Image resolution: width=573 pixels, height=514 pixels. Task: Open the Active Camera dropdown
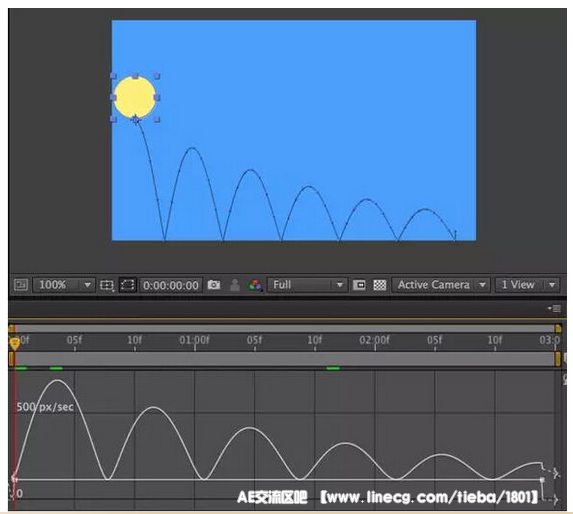pos(441,285)
